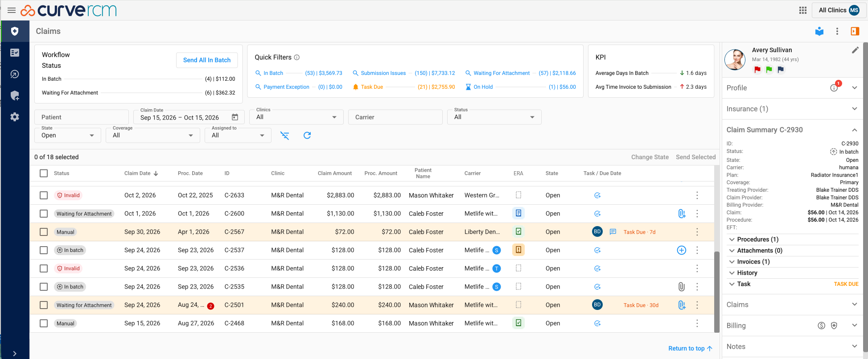
Task: Select the checkbox for claim C-2501
Action: [x=44, y=305]
